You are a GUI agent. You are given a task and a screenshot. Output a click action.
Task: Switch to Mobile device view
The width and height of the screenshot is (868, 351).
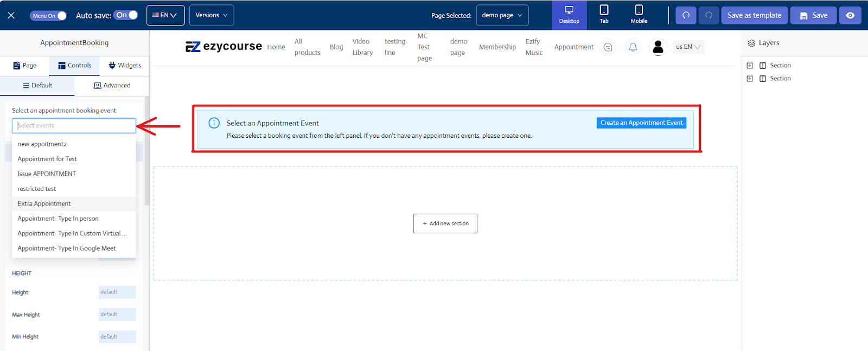coord(639,15)
